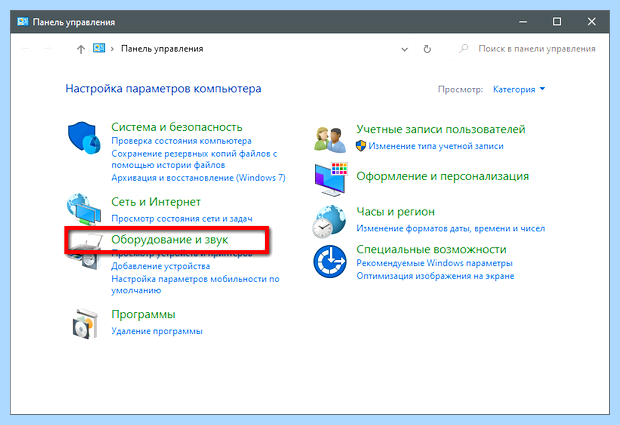
Task: Click the search magnifier icon
Action: [x=463, y=49]
